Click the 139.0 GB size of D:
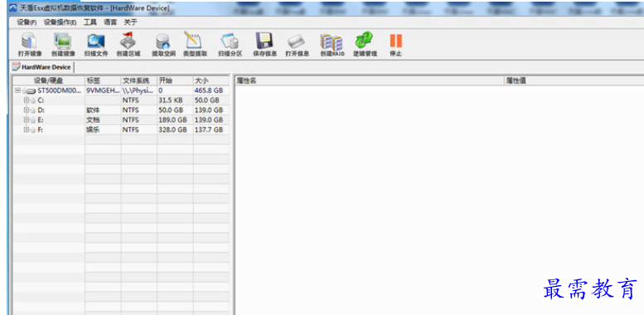This screenshot has width=644, height=315. (208, 110)
